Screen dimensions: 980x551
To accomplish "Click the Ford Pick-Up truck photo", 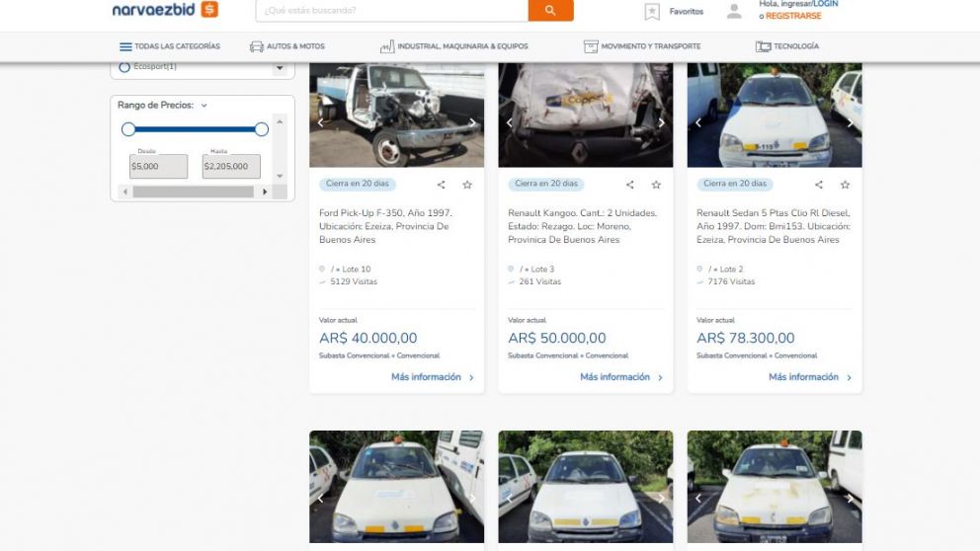I will (x=397, y=115).
